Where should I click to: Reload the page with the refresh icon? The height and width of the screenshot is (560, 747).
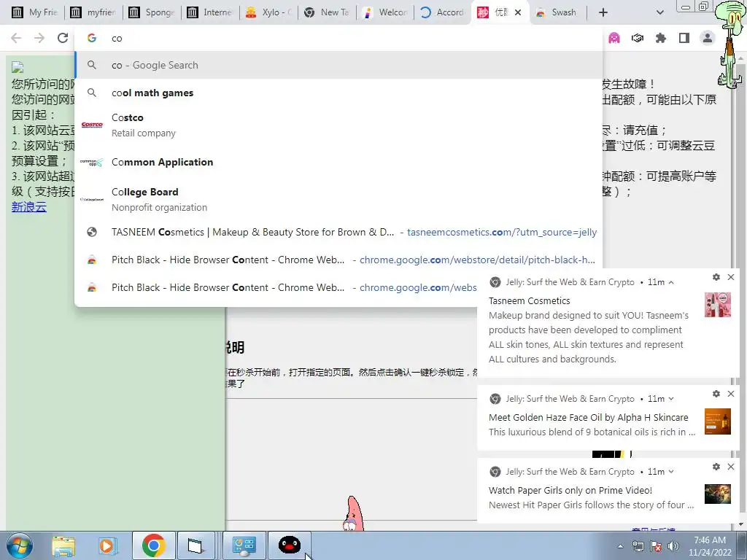63,38
